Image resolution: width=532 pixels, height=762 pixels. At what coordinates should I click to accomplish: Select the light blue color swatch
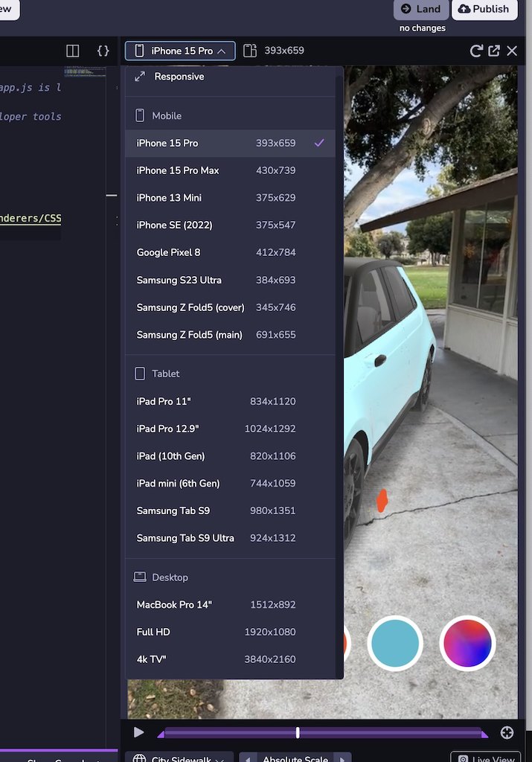click(x=394, y=643)
